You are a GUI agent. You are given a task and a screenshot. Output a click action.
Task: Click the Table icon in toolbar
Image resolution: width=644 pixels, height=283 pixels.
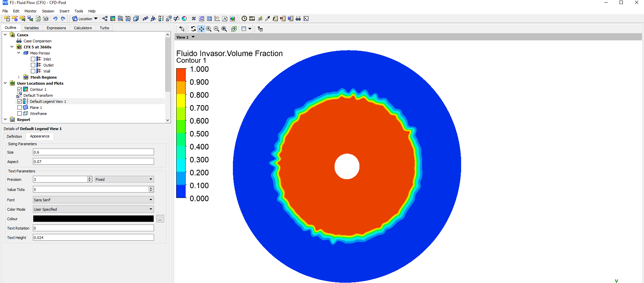[209, 19]
